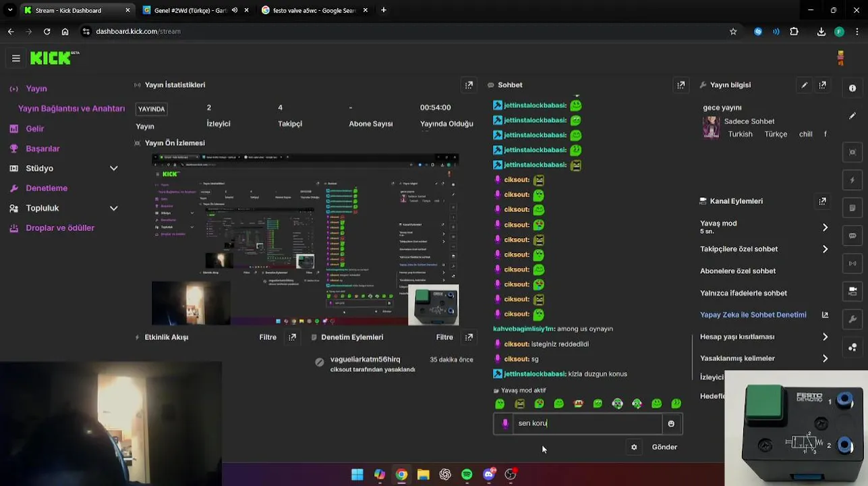Focus the chat message input field
Viewport: 868px width, 486px height.
coord(587,423)
